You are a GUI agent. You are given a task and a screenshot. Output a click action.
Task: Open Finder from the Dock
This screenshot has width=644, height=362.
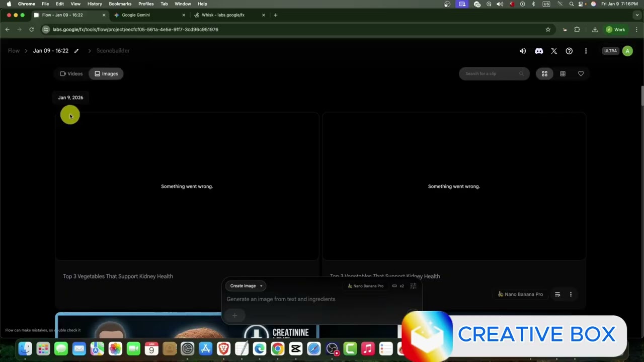(x=25, y=348)
